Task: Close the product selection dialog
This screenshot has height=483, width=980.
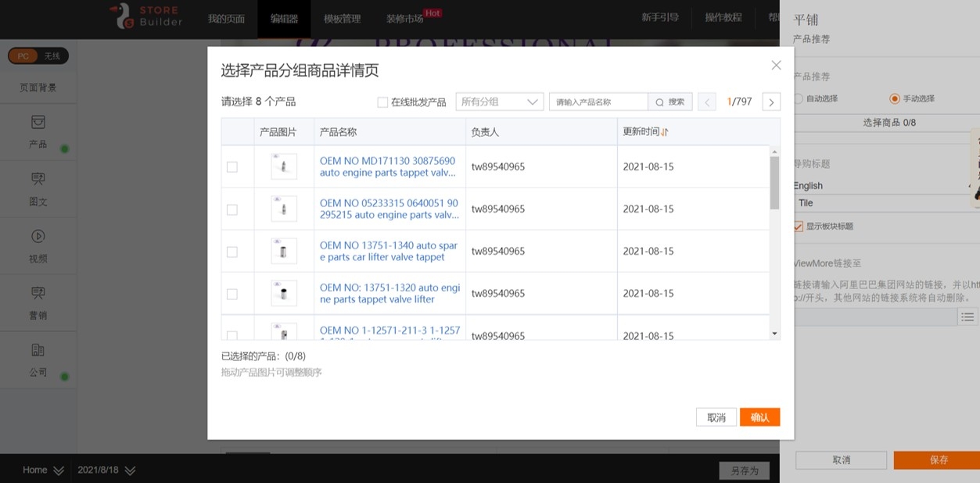Action: point(776,66)
